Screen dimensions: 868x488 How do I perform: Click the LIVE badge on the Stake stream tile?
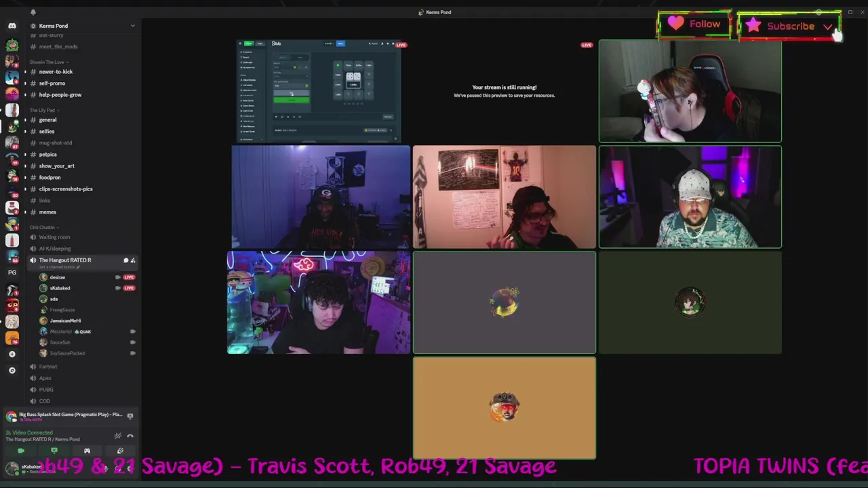[401, 45]
